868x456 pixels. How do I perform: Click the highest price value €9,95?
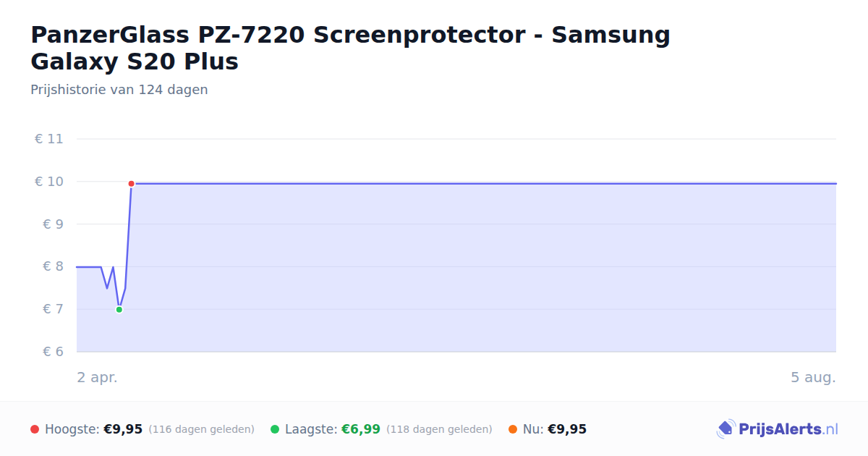click(123, 429)
